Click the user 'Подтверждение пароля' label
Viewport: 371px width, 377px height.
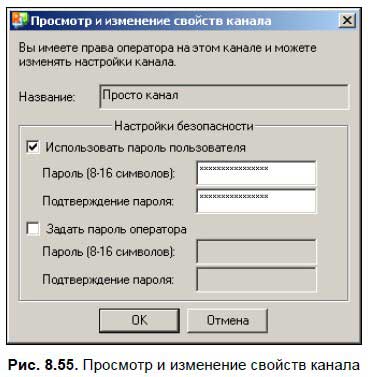tap(108, 201)
